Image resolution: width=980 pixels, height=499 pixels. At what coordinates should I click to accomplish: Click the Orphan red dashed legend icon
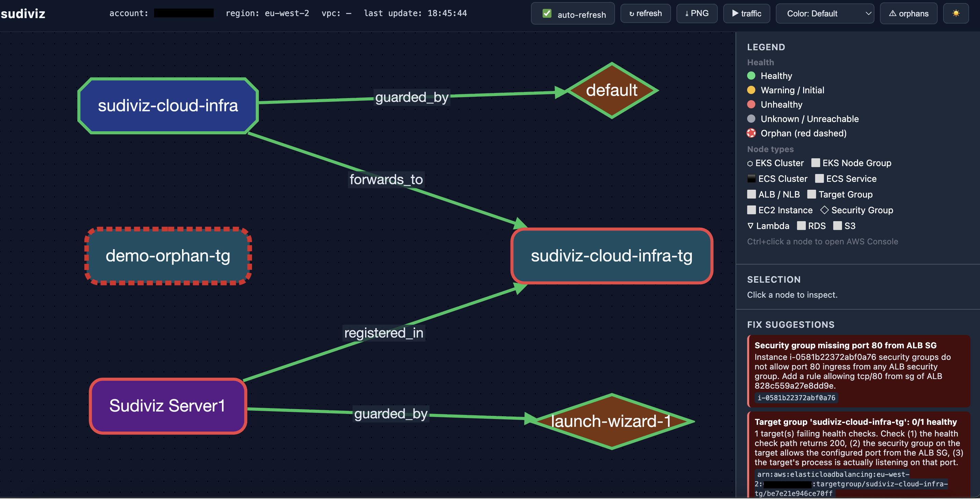pos(751,133)
